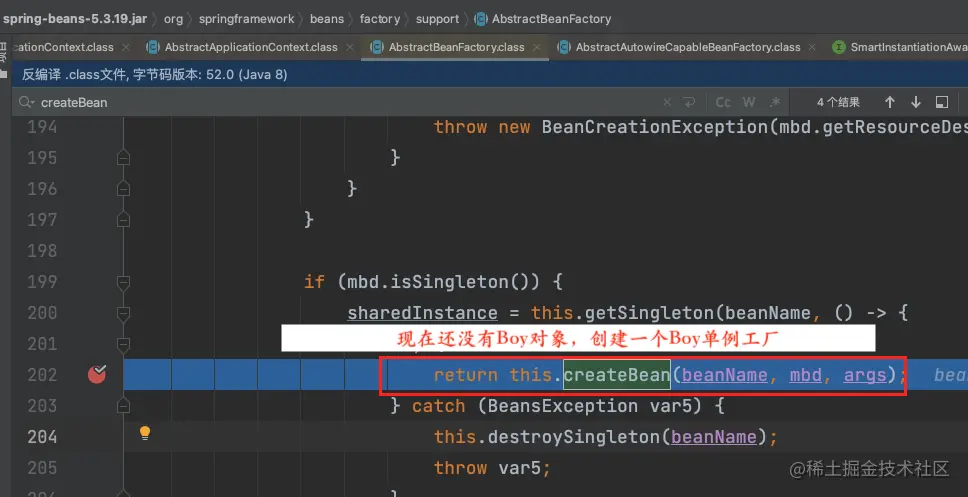The image size is (968, 497).
Task: Close AbstractAutowireCapableBeanFactory.class tab
Action: pos(812,47)
